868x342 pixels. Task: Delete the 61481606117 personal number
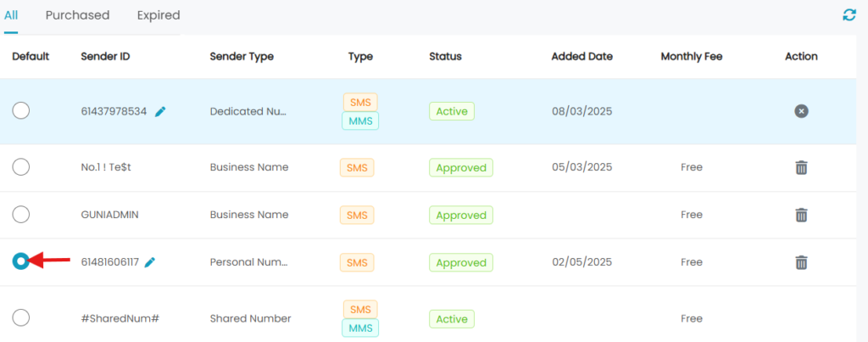[801, 262]
